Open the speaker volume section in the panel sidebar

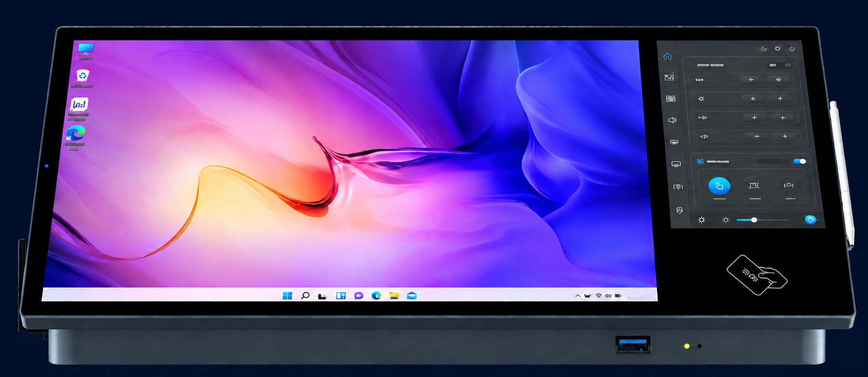(672, 120)
